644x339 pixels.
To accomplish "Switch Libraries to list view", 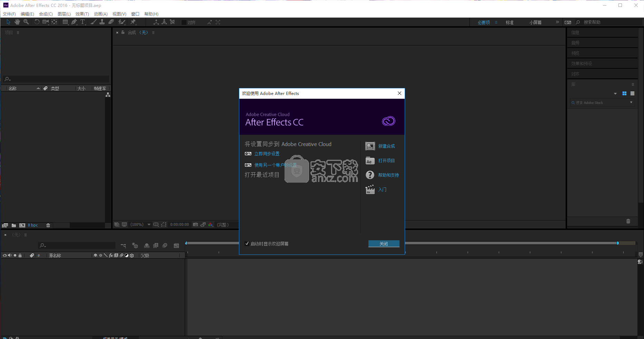I will click(x=632, y=94).
